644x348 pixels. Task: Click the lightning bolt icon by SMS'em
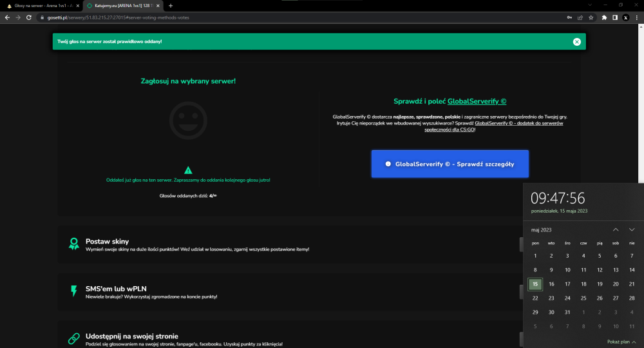point(74,291)
